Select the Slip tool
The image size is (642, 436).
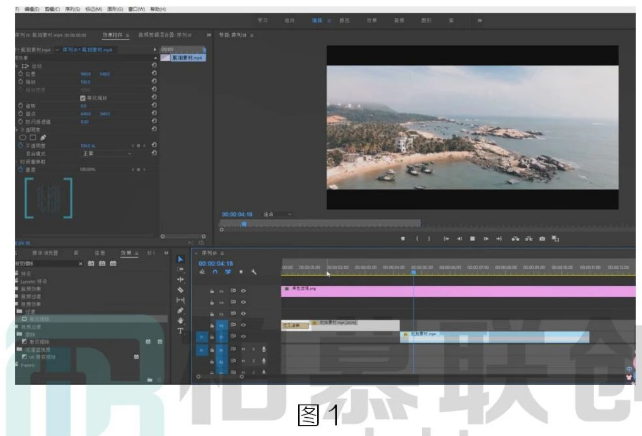[x=180, y=300]
